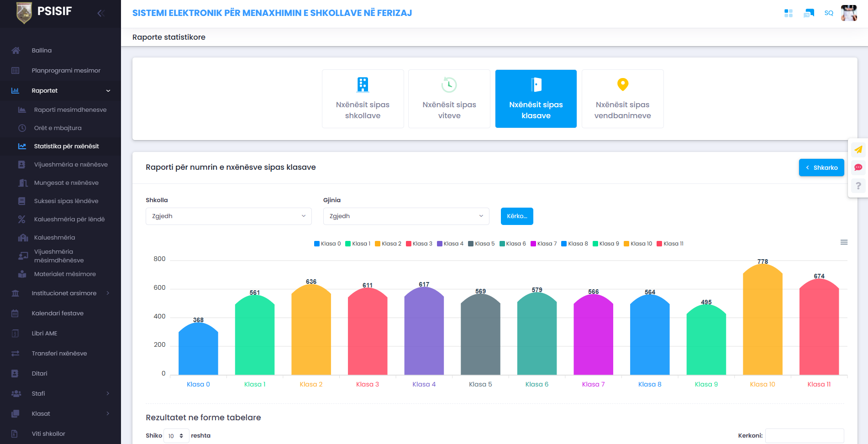Expand Institucionet arsimore menu
Screen dimensions: 868x444
tap(64, 293)
